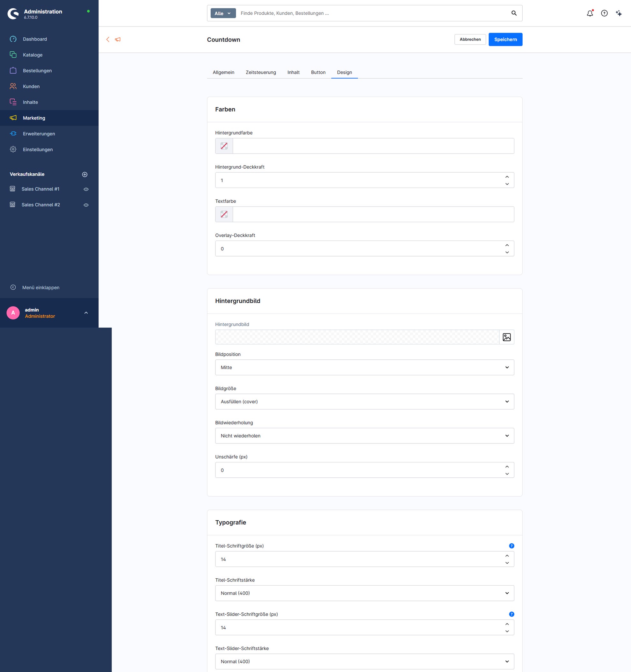
Task: Select the Design tab
Action: click(344, 72)
